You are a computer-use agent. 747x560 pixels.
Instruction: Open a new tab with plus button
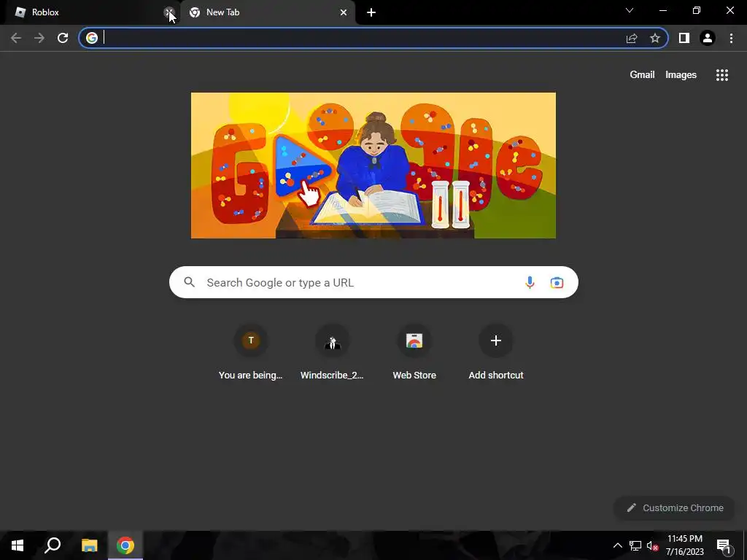[371, 12]
